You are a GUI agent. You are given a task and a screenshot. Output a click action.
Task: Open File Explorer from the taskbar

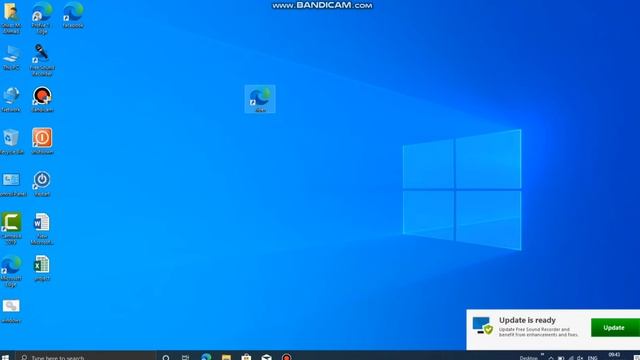point(226,357)
